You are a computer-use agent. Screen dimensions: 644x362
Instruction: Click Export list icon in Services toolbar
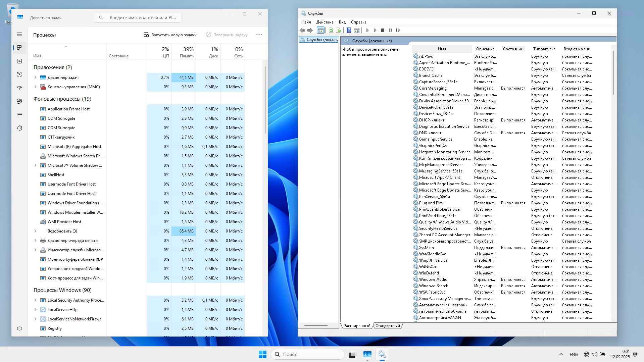[x=339, y=30]
